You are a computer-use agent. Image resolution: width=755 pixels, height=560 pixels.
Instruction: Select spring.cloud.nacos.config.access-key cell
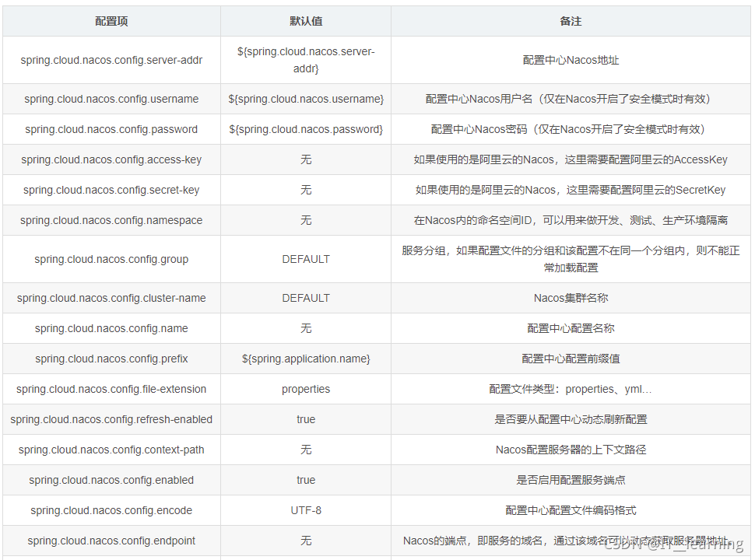tap(111, 159)
